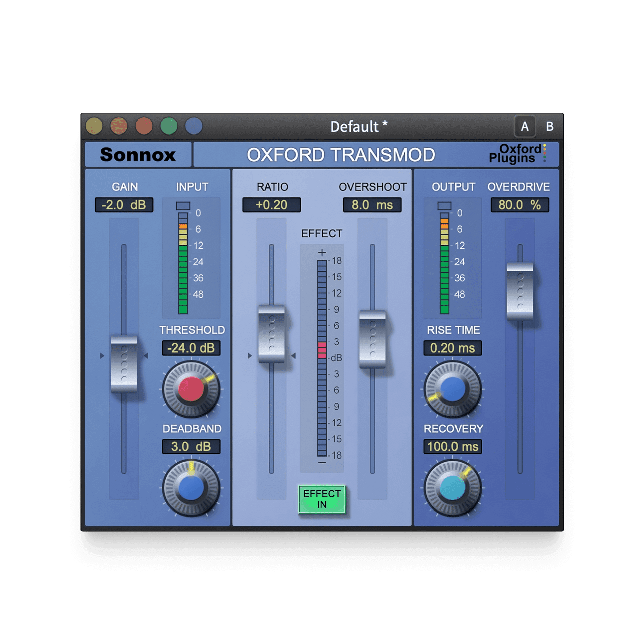644x644 pixels.
Task: Click the cyan Recovery knob
Action: coord(452,488)
